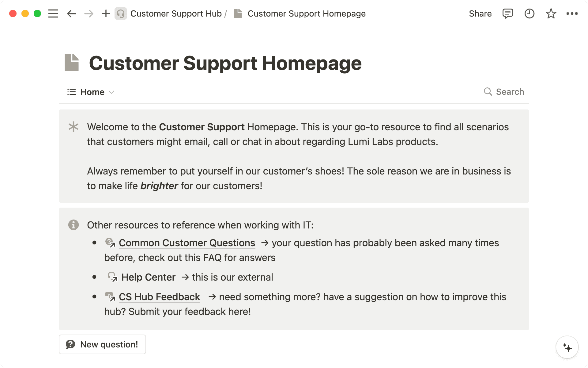This screenshot has width=588, height=368.
Task: Open the three-dot more options menu
Action: click(572, 14)
